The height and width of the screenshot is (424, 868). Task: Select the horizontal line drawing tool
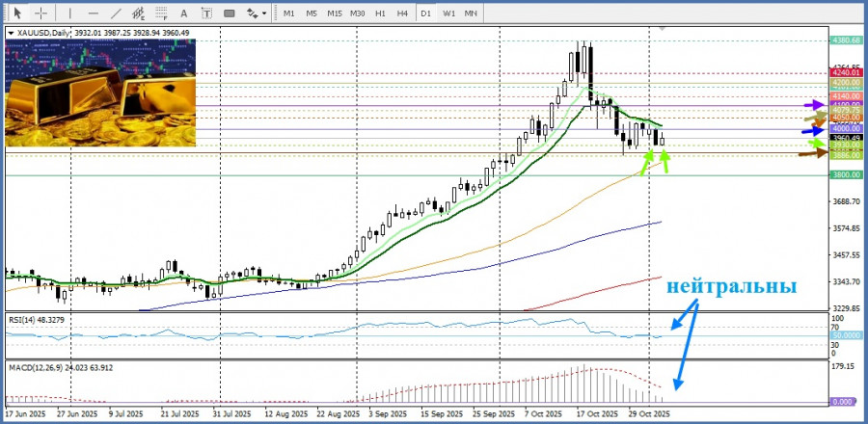coord(94,13)
